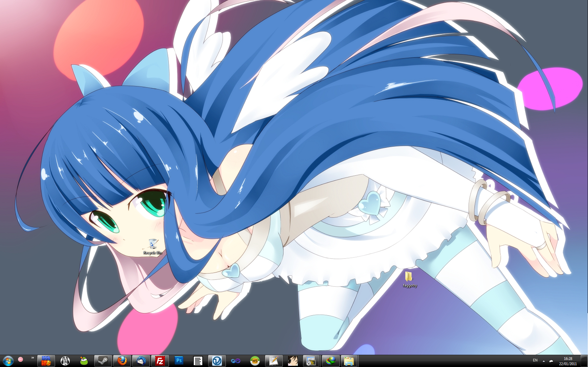Expand the quick launch overflow chevron
Image resolution: width=588 pixels, height=367 pixels.
click(x=32, y=358)
